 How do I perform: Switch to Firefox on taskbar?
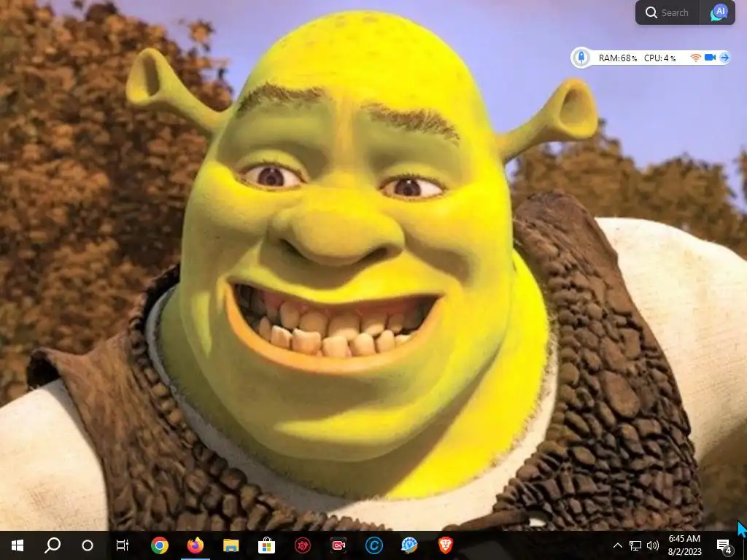point(196,545)
